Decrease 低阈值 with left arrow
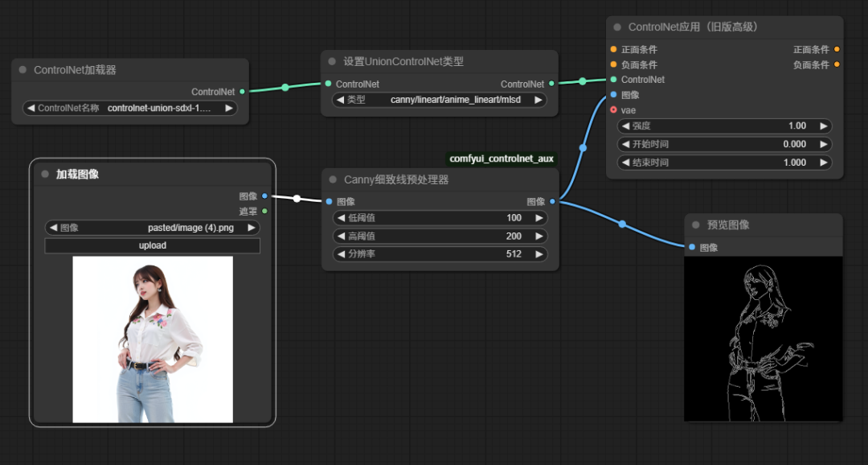The image size is (868, 465). tap(341, 218)
